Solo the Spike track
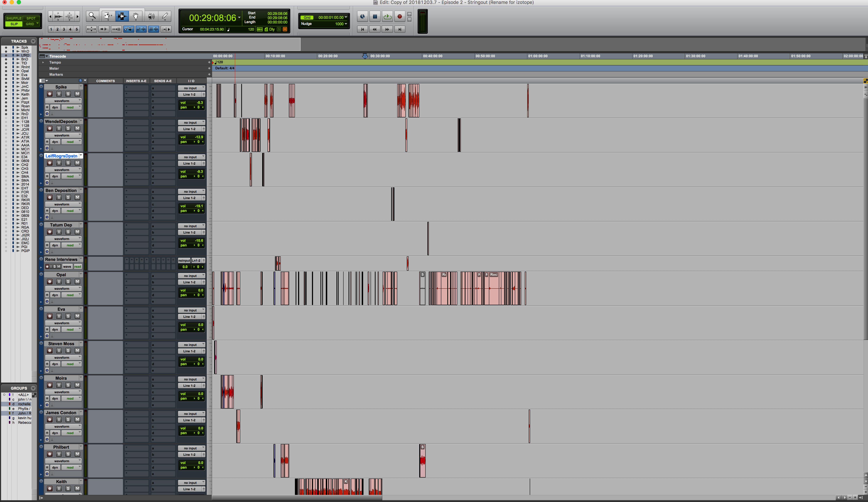Viewport: 868px width, 502px height. coord(68,94)
